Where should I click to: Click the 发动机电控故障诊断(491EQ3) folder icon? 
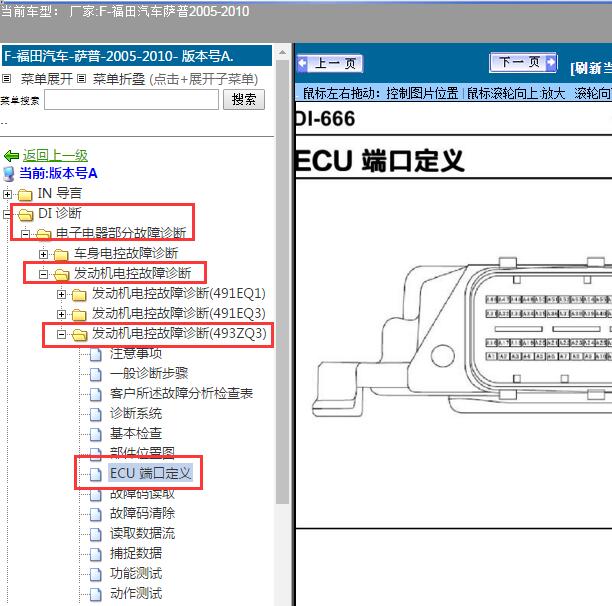click(79, 315)
